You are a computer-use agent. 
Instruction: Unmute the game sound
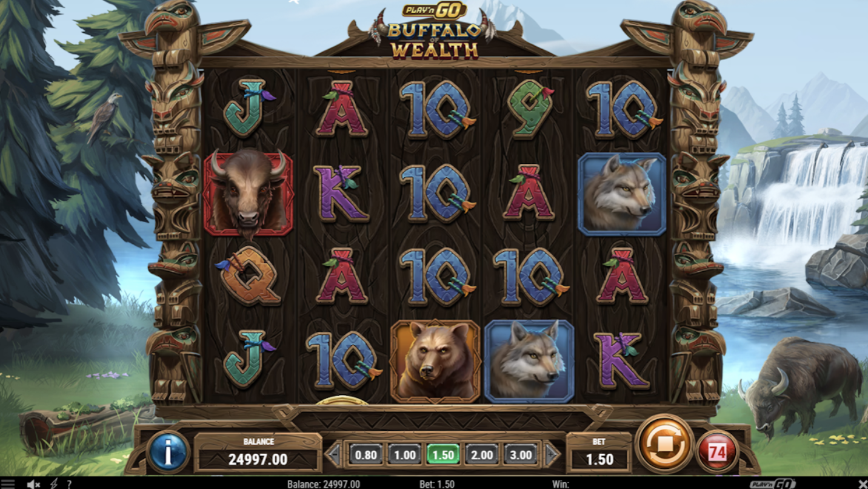point(33,484)
